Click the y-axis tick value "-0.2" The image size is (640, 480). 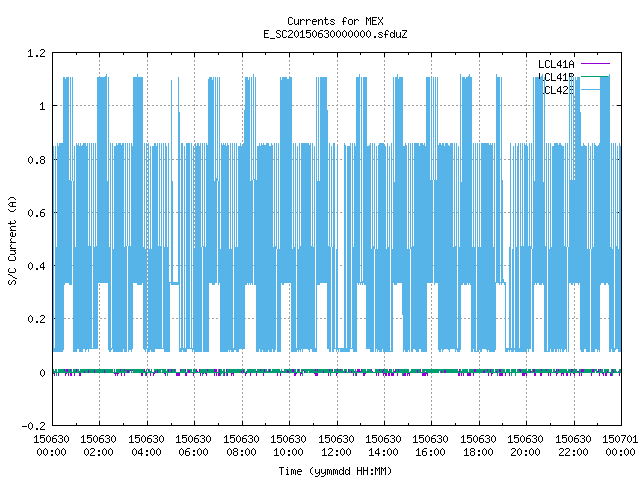33,426
